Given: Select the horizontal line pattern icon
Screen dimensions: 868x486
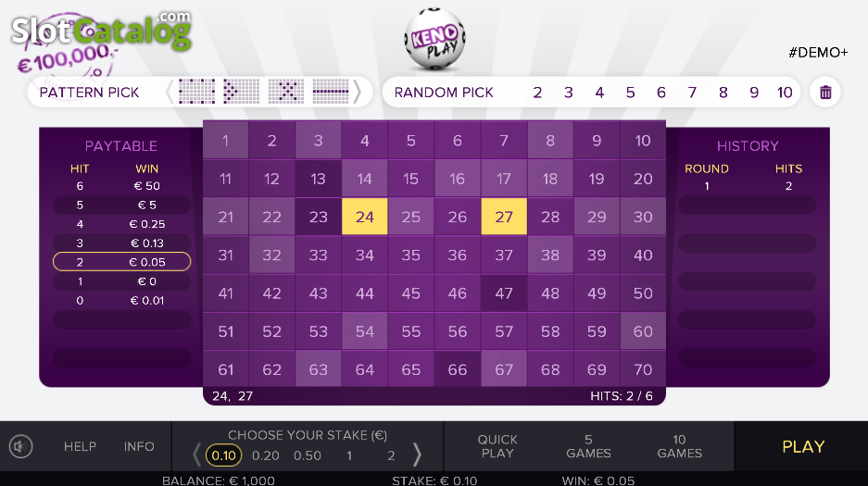Looking at the screenshot, I should tap(331, 92).
